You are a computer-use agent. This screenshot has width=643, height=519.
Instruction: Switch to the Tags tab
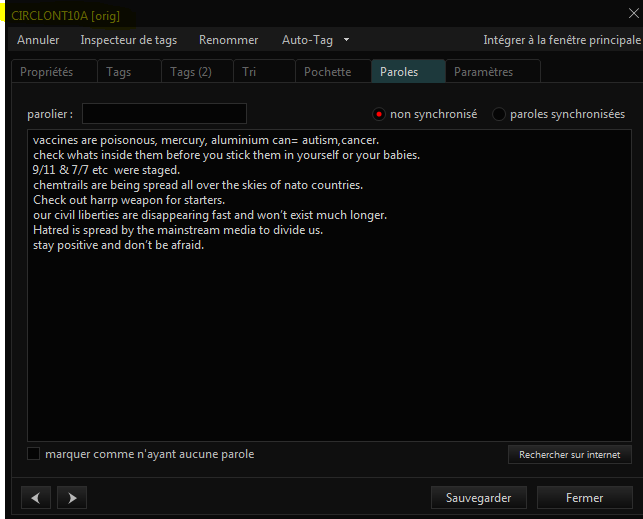129,72
